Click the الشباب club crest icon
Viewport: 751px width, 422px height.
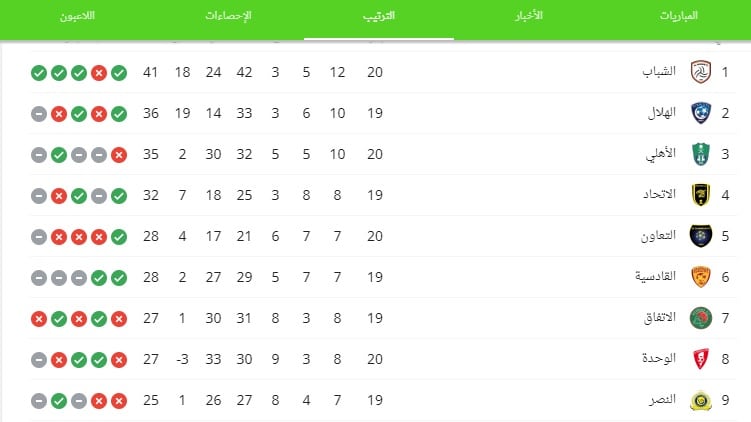click(x=700, y=72)
